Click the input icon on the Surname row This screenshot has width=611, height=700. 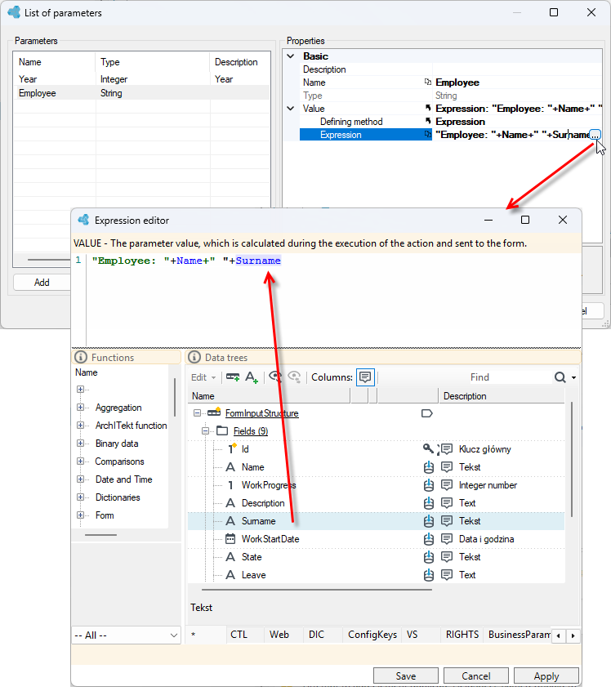(429, 521)
